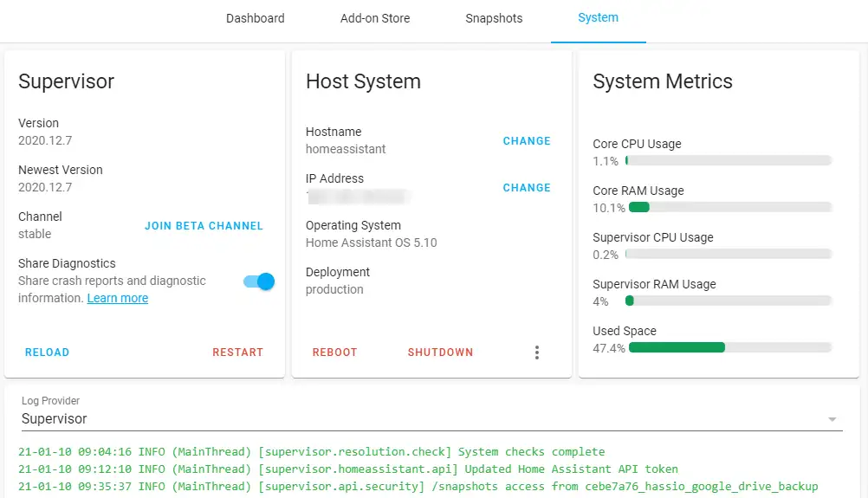Toggle the Share Diagnostics switch
The image size is (868, 498).
259,281
